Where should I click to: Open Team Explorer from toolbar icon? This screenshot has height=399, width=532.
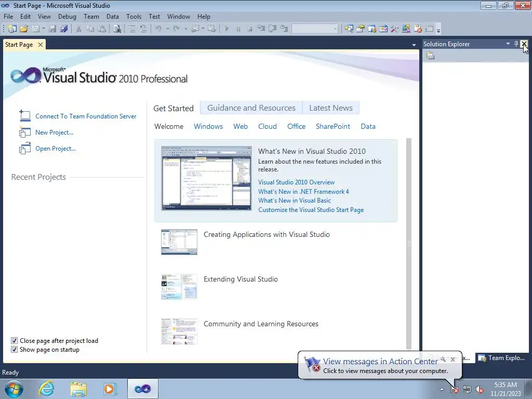[x=372, y=29]
